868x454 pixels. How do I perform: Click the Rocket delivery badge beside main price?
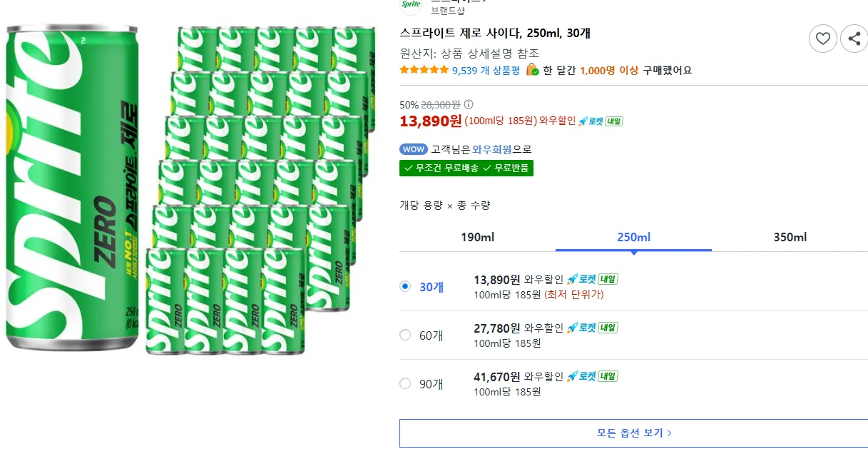click(x=600, y=121)
